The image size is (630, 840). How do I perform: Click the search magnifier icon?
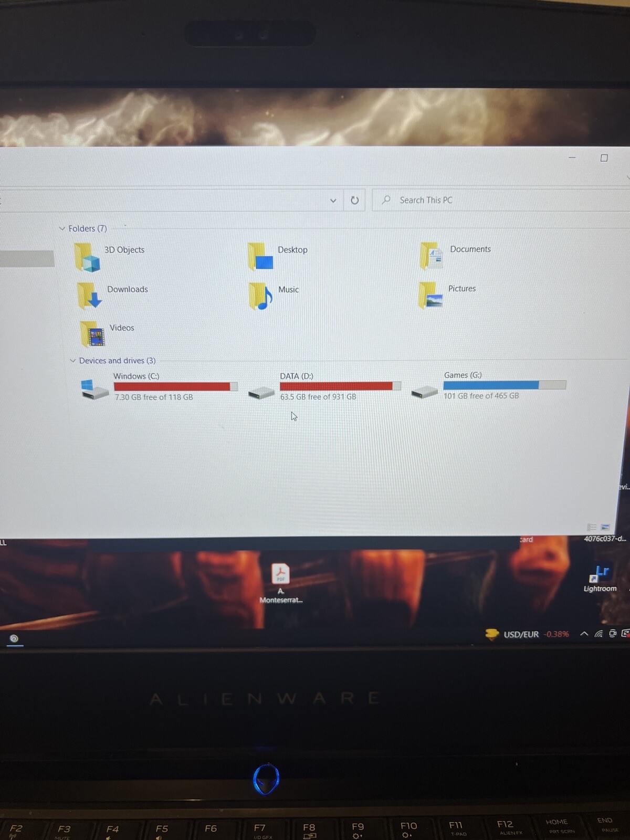point(386,199)
